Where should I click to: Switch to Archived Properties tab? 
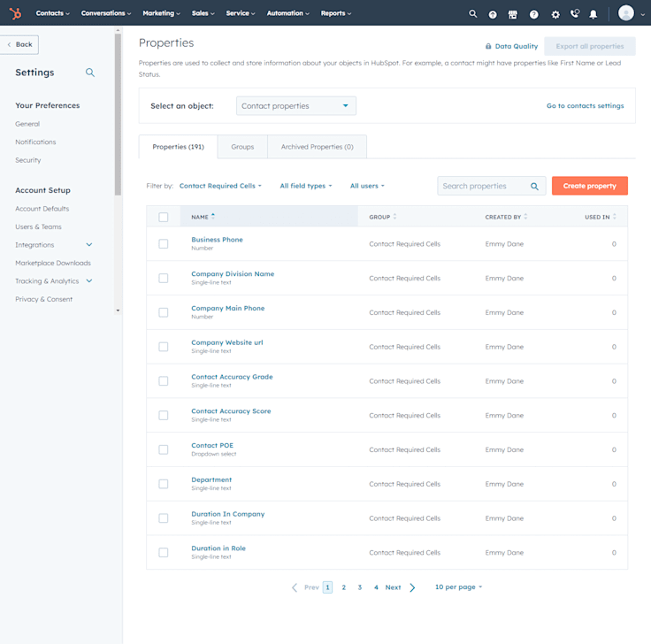[318, 147]
